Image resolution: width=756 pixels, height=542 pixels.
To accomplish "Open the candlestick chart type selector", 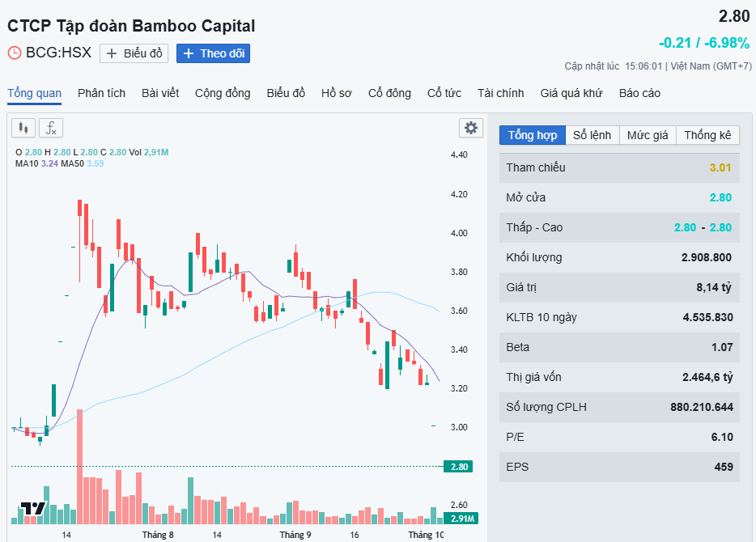I will [23, 128].
